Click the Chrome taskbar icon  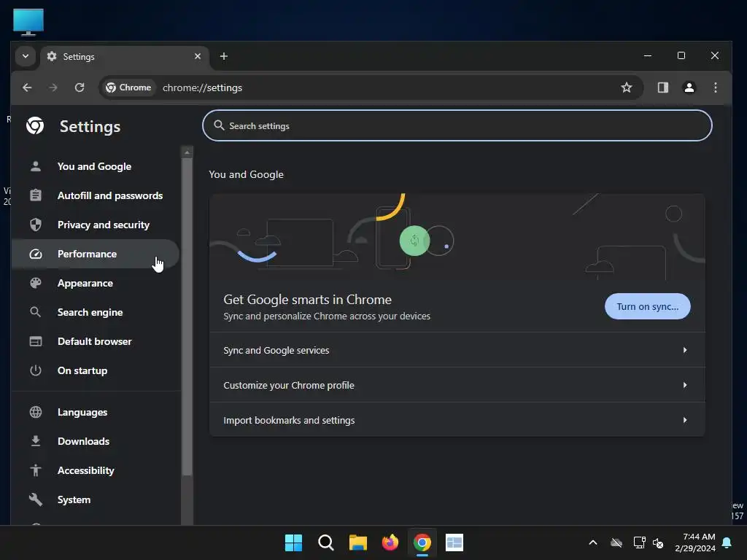click(422, 542)
